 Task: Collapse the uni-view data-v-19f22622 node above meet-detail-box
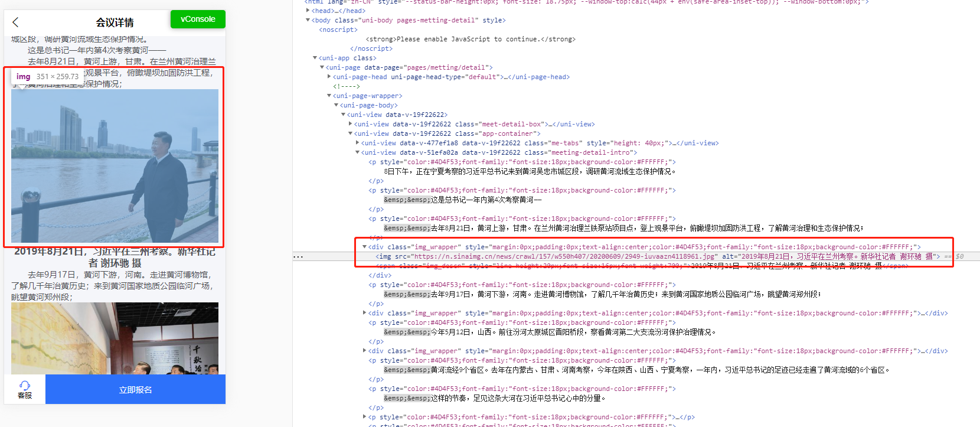[x=343, y=115]
